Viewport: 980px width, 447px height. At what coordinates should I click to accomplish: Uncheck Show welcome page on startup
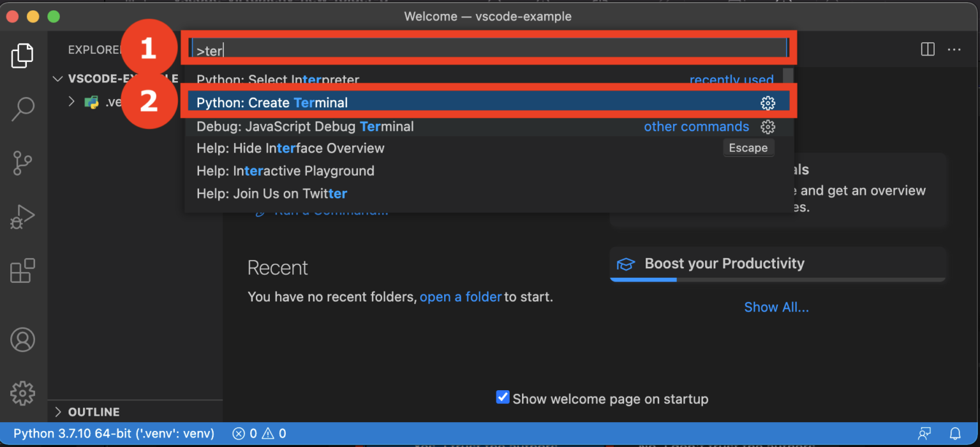(x=503, y=398)
